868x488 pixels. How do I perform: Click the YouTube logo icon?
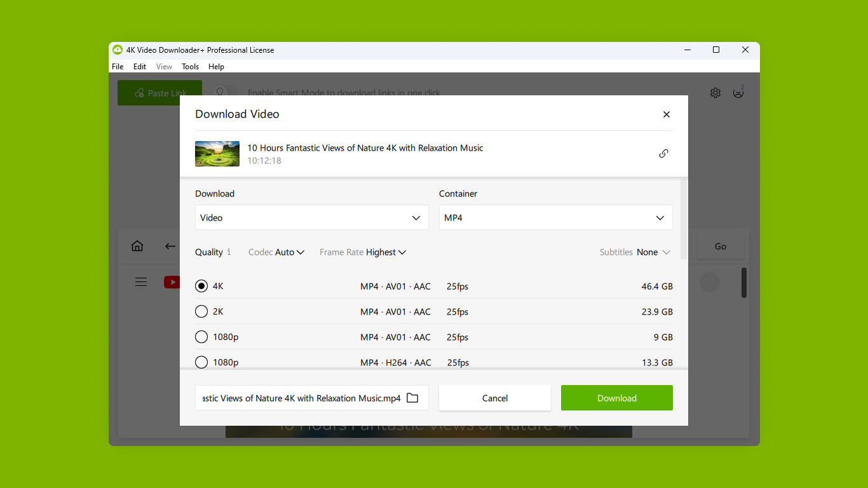[x=172, y=281]
